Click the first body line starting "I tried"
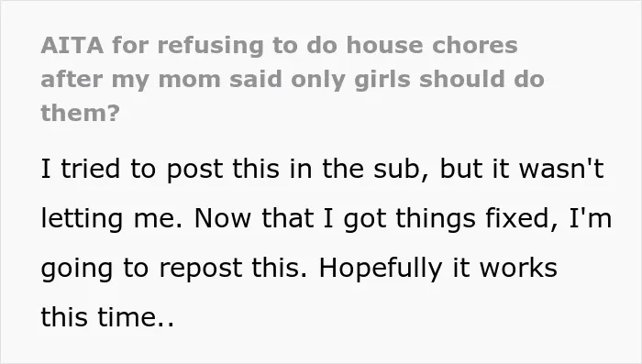Viewport: 642px width, 364px height. coord(322,169)
